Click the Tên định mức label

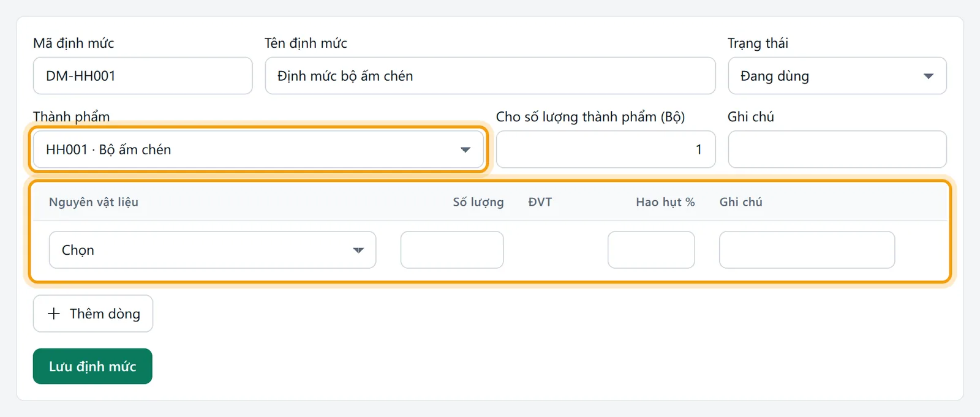coord(306,43)
